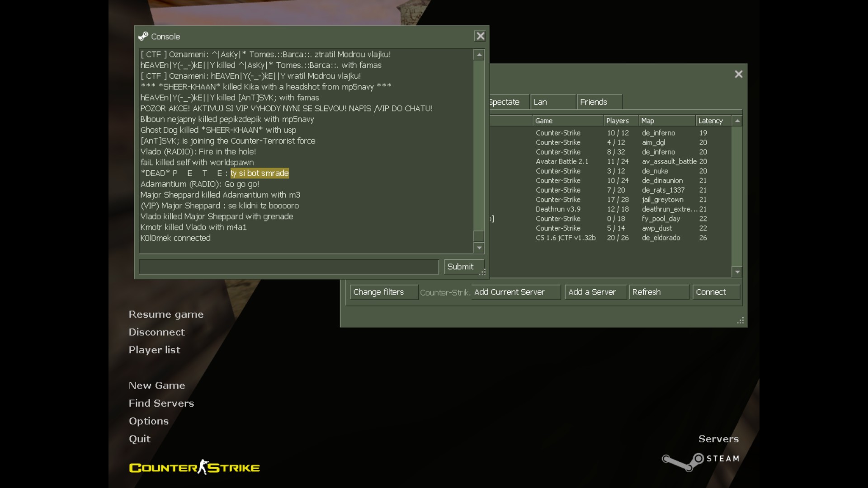
Task: Click the Steam icon in the Console title
Action: click(x=143, y=36)
